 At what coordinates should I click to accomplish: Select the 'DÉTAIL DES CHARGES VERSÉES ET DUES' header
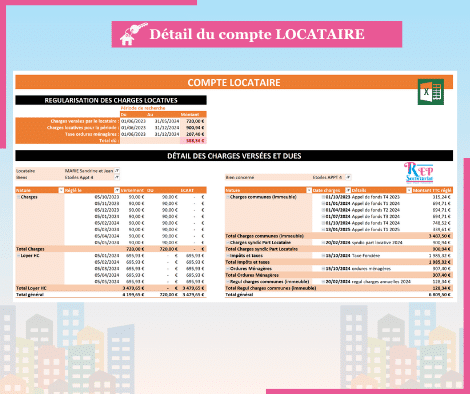coord(234,156)
